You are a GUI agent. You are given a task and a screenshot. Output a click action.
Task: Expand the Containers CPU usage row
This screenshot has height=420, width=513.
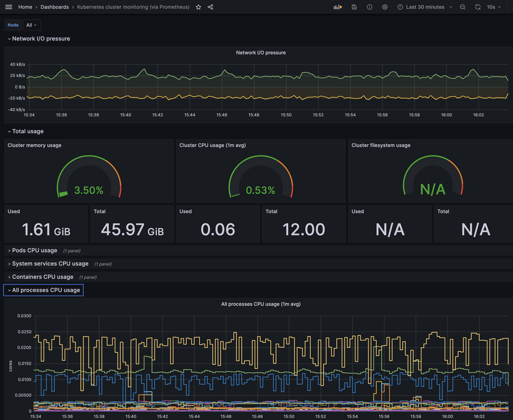coord(42,277)
